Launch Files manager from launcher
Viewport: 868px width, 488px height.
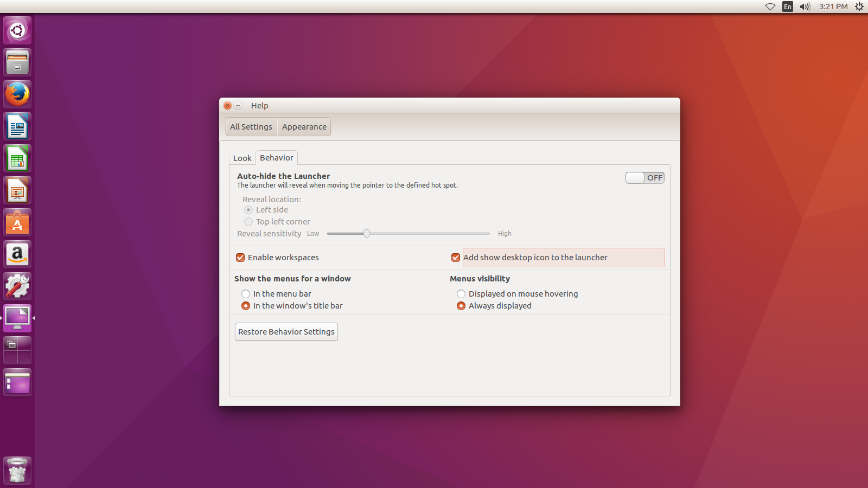tap(17, 62)
